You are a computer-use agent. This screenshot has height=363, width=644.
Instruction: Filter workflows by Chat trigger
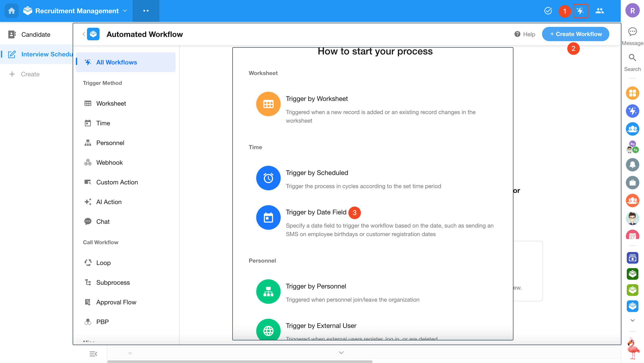[x=125, y=222]
